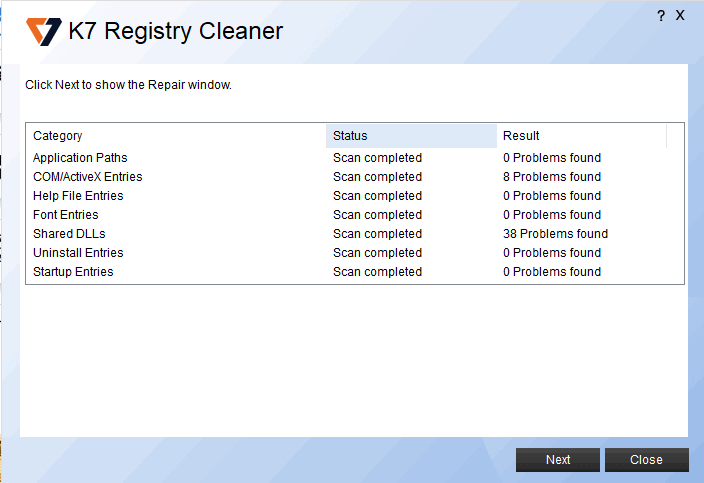This screenshot has width=704, height=483.
Task: Click 0 Problems found for Font Entries
Action: 552,215
